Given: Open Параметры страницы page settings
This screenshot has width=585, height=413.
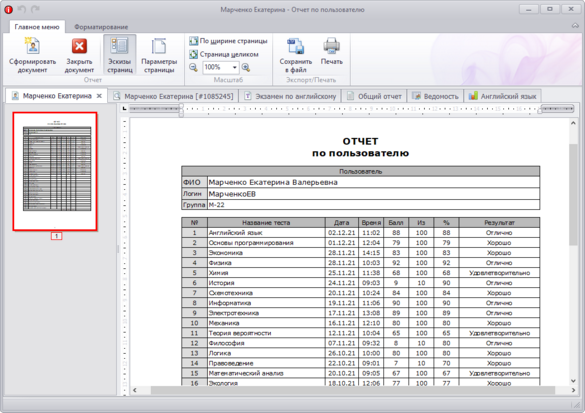Looking at the screenshot, I should click(x=159, y=54).
